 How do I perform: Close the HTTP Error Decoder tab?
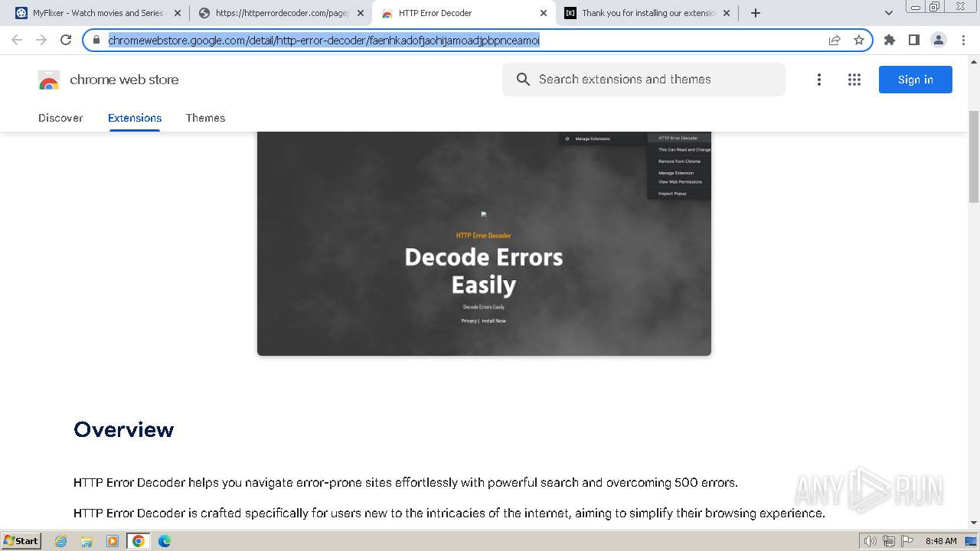pyautogui.click(x=544, y=13)
